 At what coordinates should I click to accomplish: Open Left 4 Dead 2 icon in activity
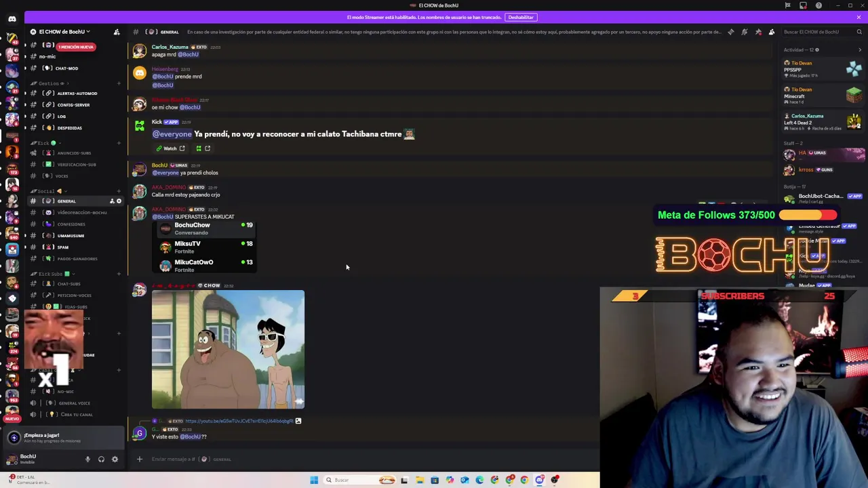coord(854,121)
